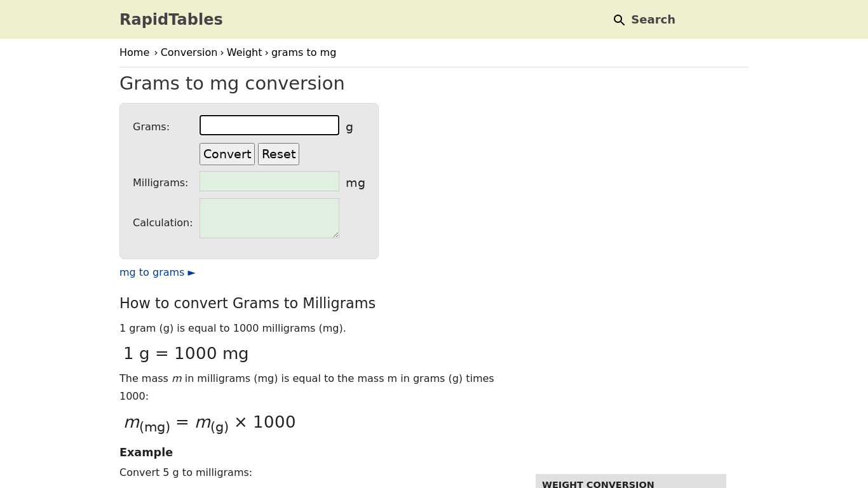Open the RapidTables home logo
Viewport: 868px width, 488px height.
pyautogui.click(x=171, y=20)
